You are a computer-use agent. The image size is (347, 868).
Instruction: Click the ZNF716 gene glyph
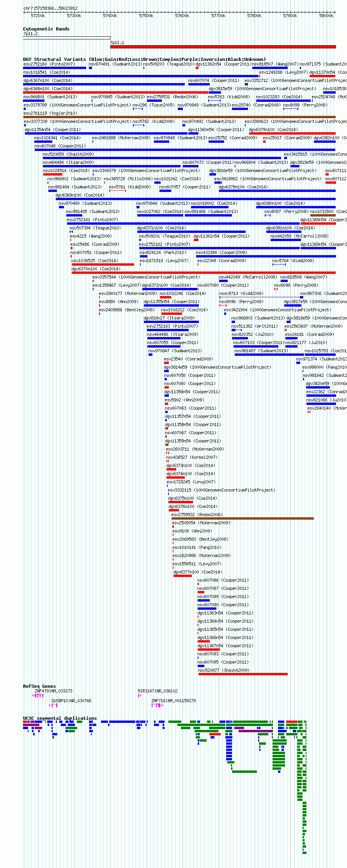point(157,705)
